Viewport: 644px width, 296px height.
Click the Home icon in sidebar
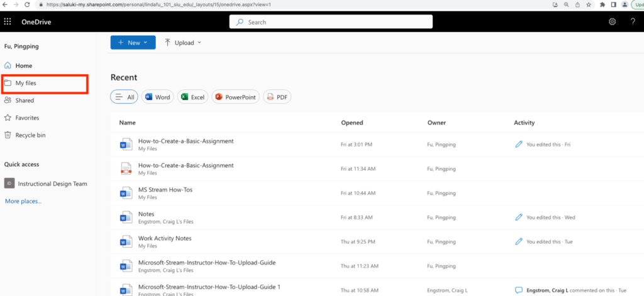8,65
